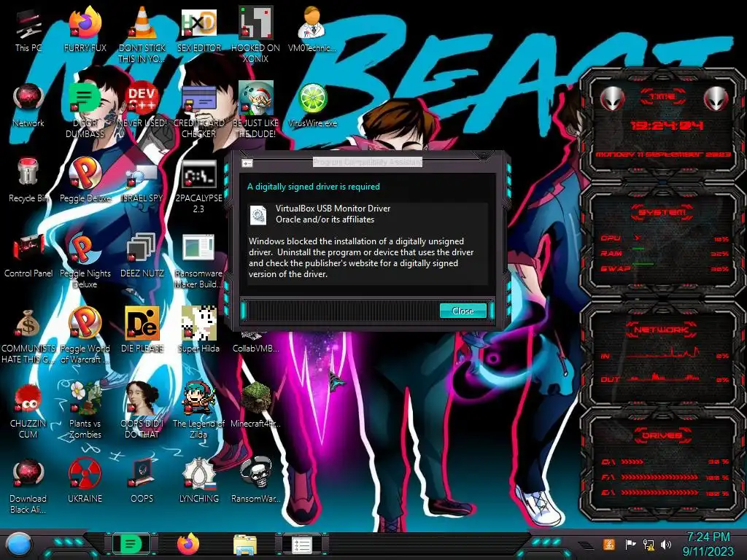Click the 'A digitally signed driver is required' heading
Screen dimensions: 747x560
click(314, 187)
